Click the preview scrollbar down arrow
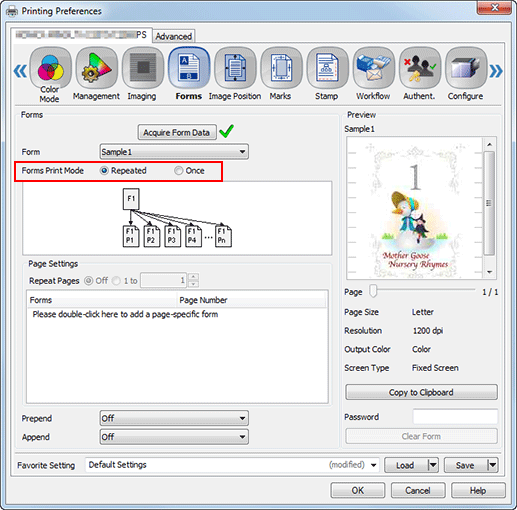 (489, 272)
